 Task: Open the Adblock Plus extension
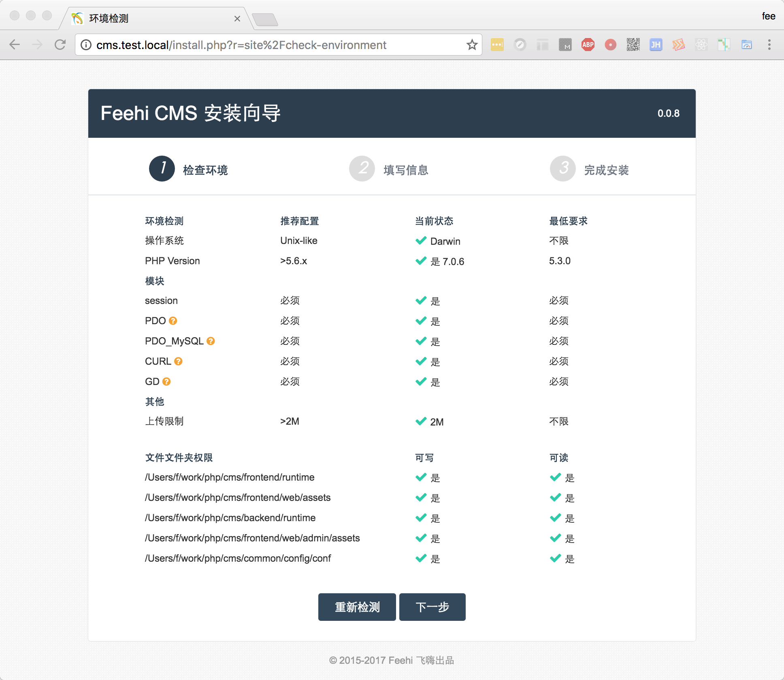point(588,45)
